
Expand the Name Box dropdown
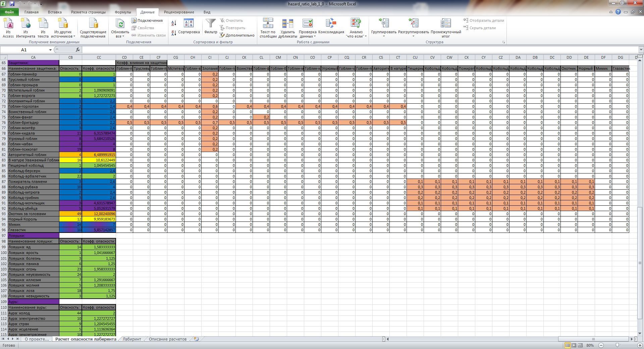[x=50, y=50]
